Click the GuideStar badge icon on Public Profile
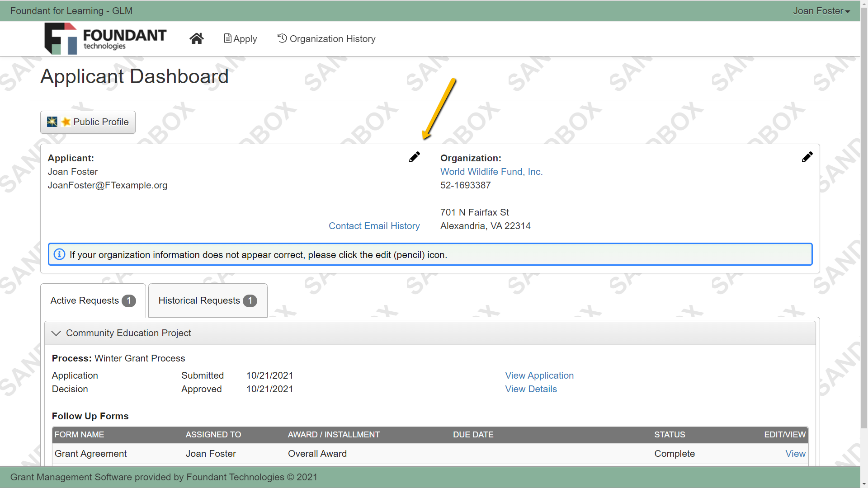This screenshot has height=488, width=868. (x=52, y=122)
